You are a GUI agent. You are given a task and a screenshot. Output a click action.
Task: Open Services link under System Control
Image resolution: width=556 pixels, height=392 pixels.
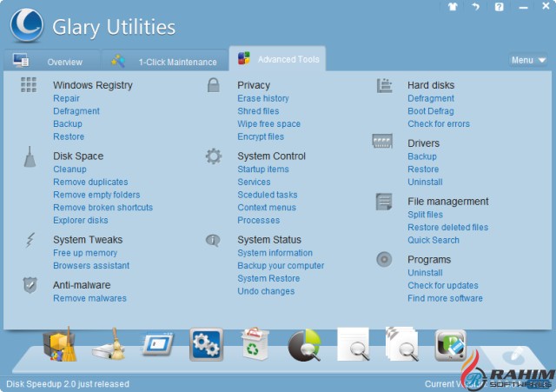(x=254, y=182)
